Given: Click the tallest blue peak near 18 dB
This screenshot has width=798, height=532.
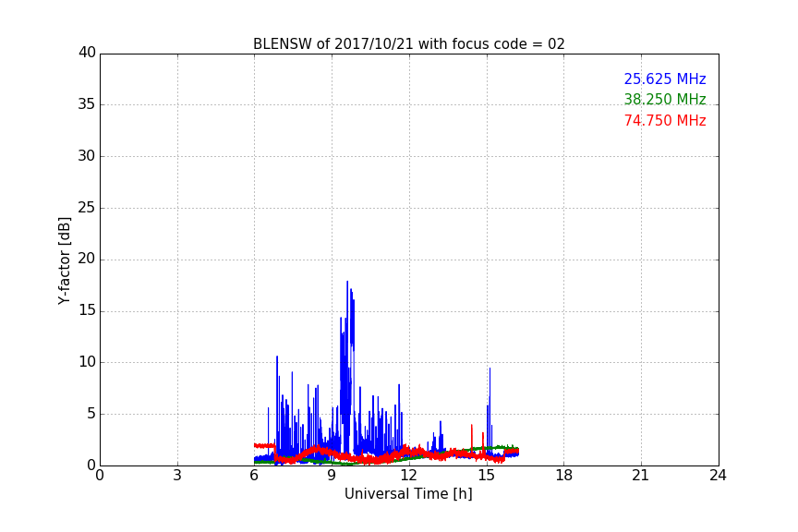Looking at the screenshot, I should 347,283.
